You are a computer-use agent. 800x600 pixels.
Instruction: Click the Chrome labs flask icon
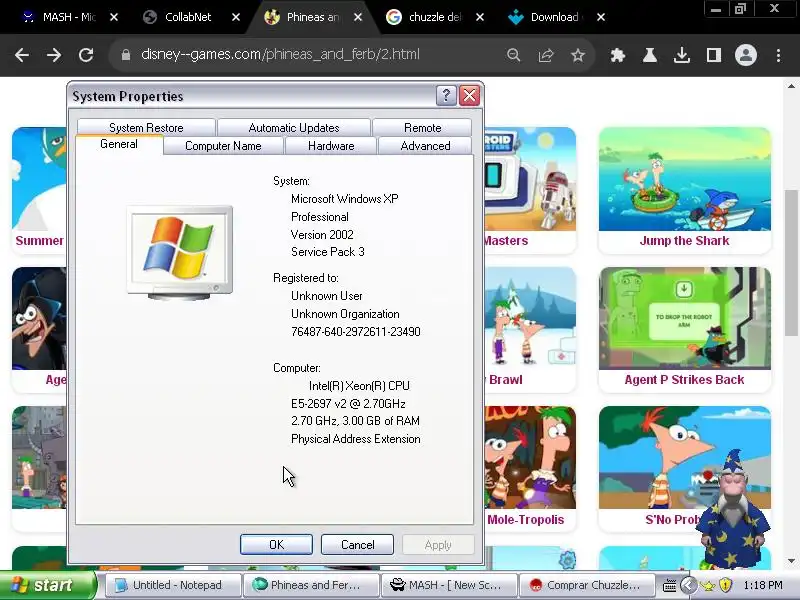[649, 55]
